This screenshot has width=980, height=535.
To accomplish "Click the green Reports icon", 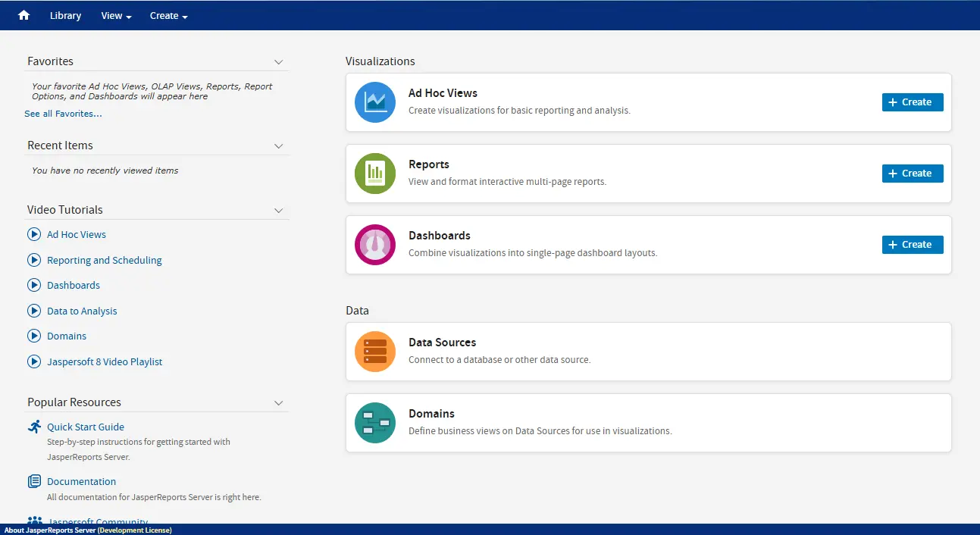I will coord(375,174).
